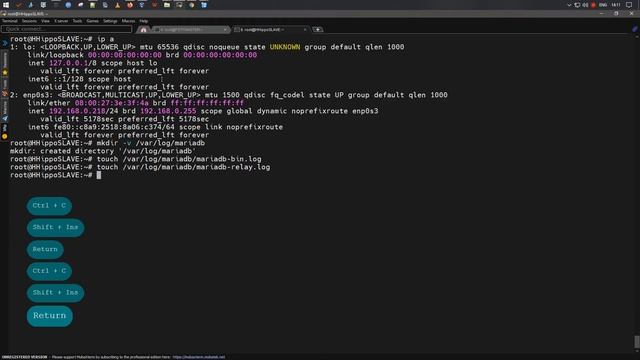Launch Firefox from the taskbar
The image size is (640, 360).
pyautogui.click(x=130, y=5)
